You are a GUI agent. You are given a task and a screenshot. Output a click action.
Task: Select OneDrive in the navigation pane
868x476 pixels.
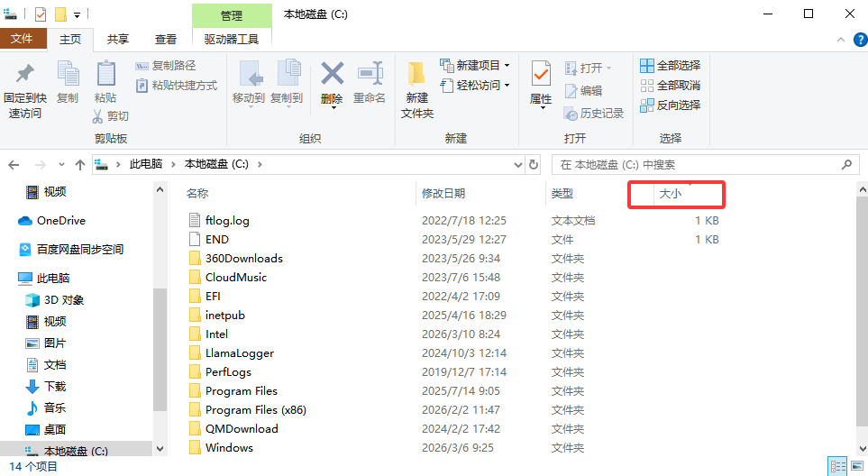click(x=52, y=220)
